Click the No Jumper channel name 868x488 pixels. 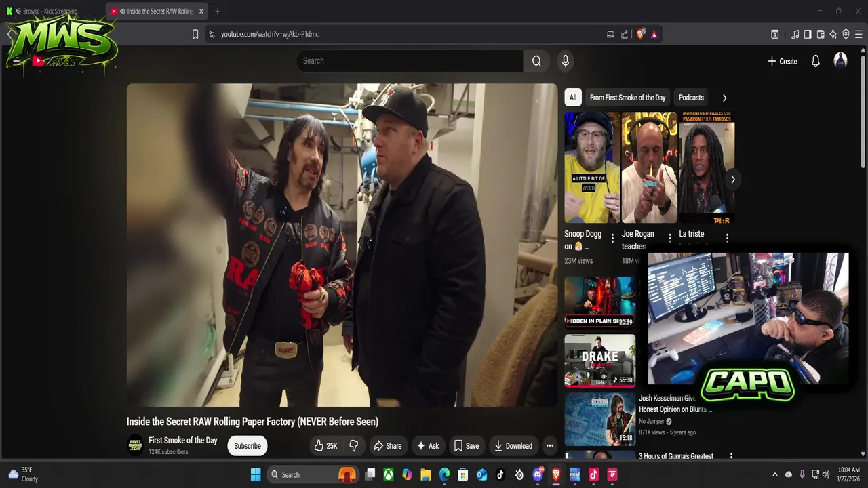(651, 422)
